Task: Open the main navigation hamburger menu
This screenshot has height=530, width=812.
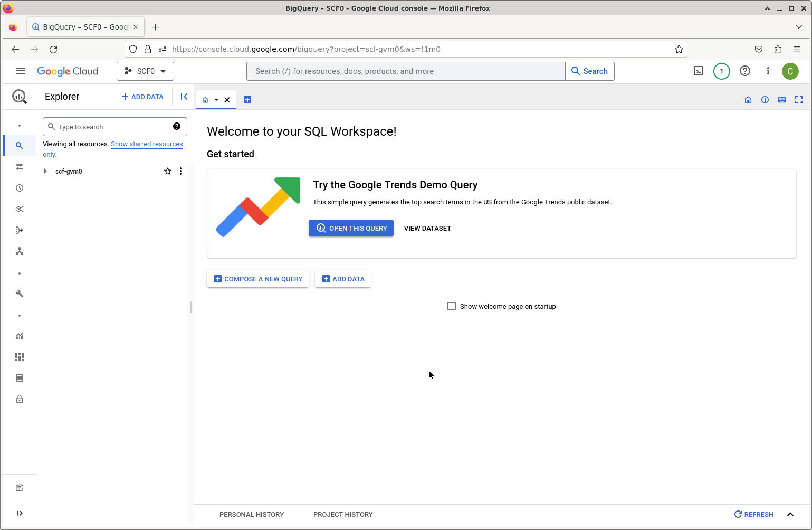Action: point(21,71)
